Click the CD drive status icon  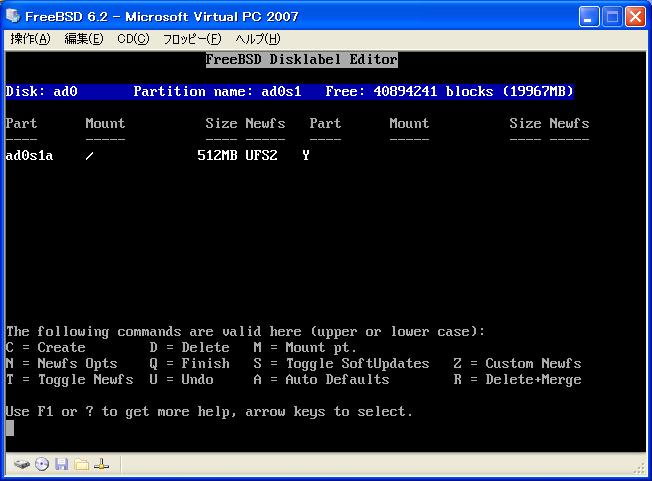point(42,464)
